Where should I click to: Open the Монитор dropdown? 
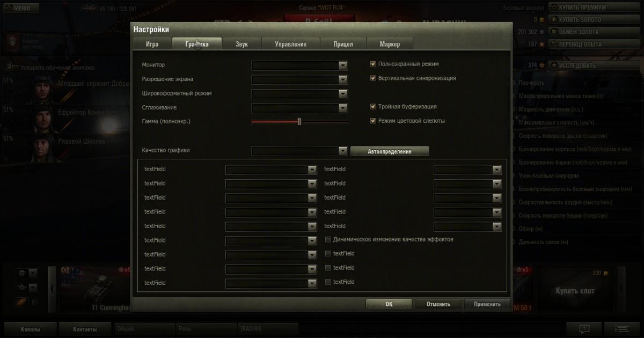(x=300, y=65)
